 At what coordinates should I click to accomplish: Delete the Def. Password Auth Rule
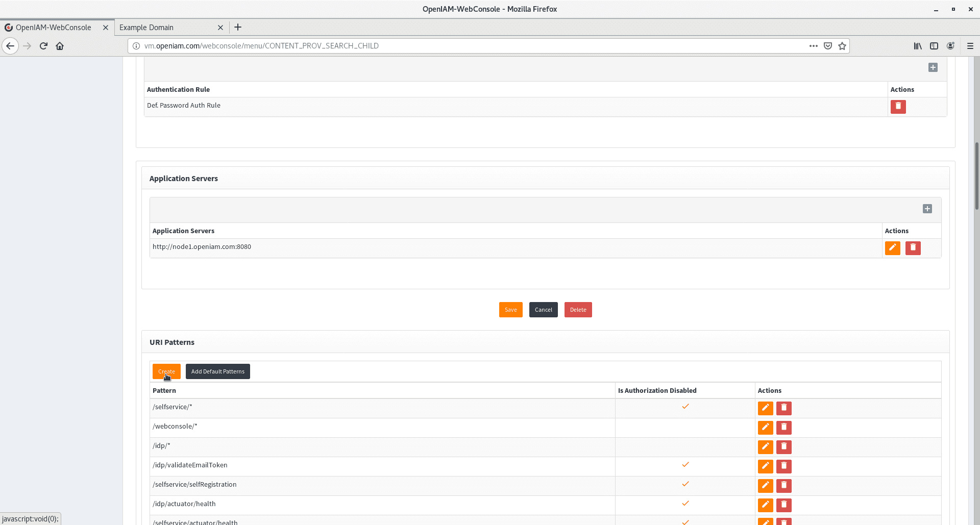898,106
